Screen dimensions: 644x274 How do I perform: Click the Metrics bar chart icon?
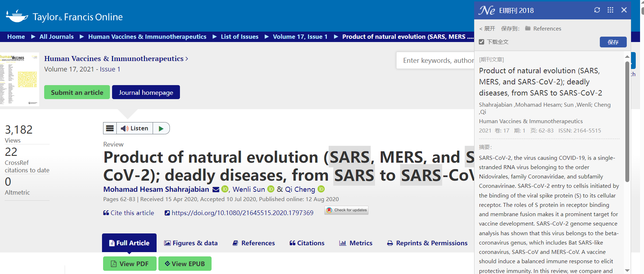[343, 243]
